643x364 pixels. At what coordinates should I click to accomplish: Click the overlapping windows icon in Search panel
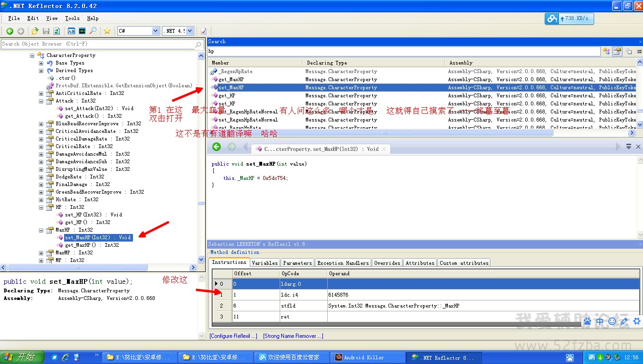tap(629, 51)
